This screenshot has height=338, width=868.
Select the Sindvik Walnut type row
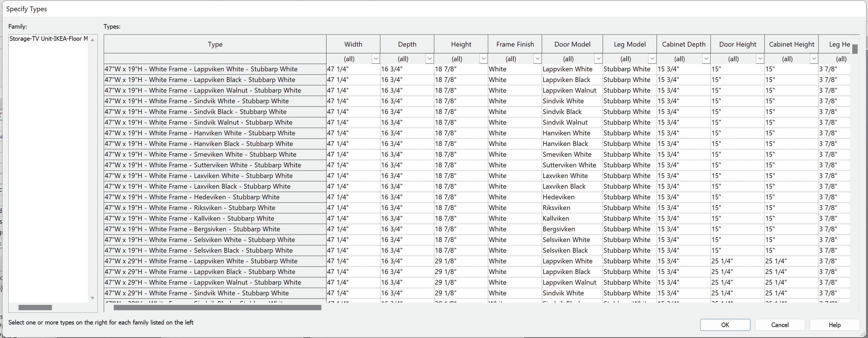pos(215,122)
